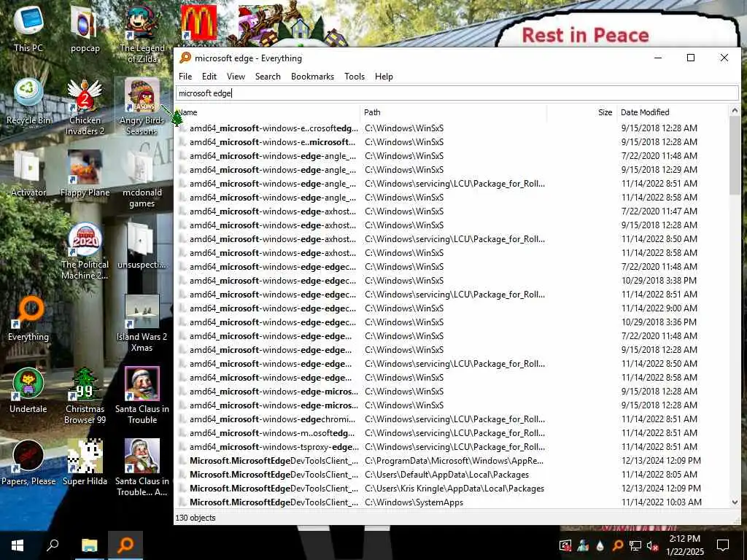Select Angry Birds Seasons shortcut
Viewport: 747px width, 560px height.
142,106
